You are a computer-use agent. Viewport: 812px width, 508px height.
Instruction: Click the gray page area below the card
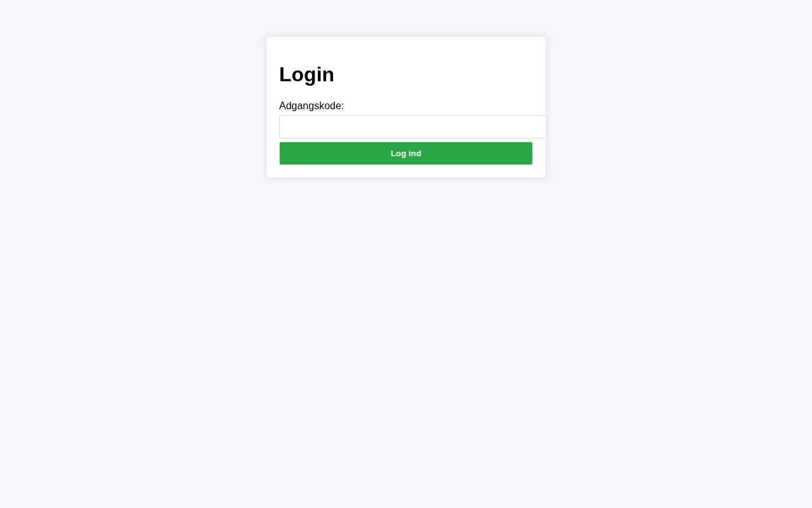[406, 343]
